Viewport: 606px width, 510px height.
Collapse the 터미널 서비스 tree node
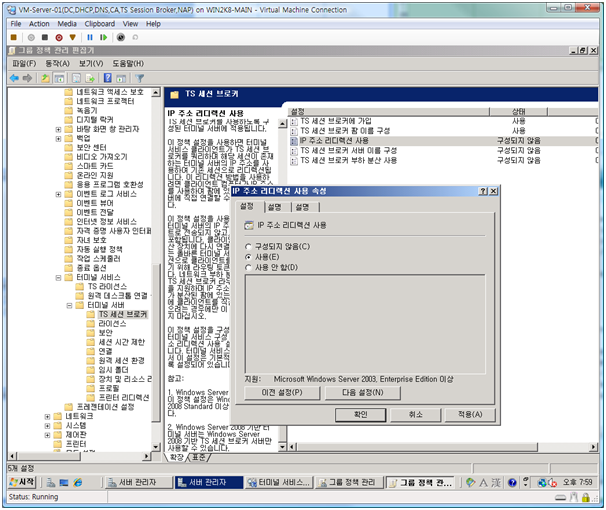[x=58, y=277]
